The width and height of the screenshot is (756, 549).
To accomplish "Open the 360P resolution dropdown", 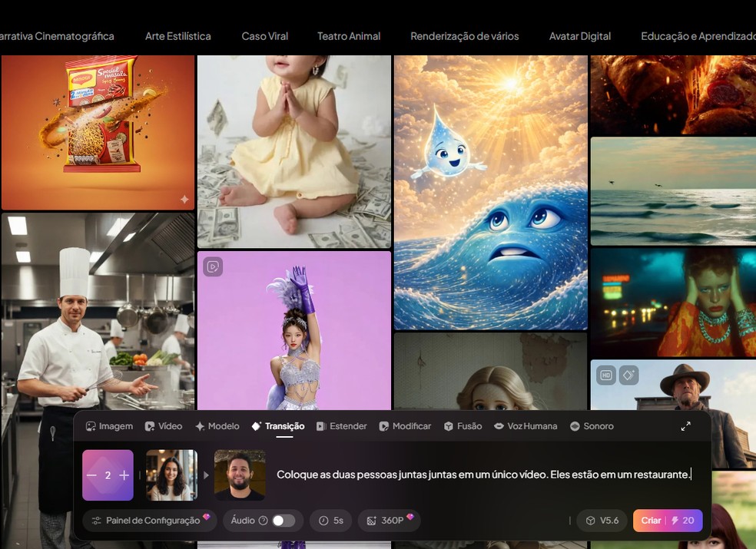I will (x=389, y=521).
